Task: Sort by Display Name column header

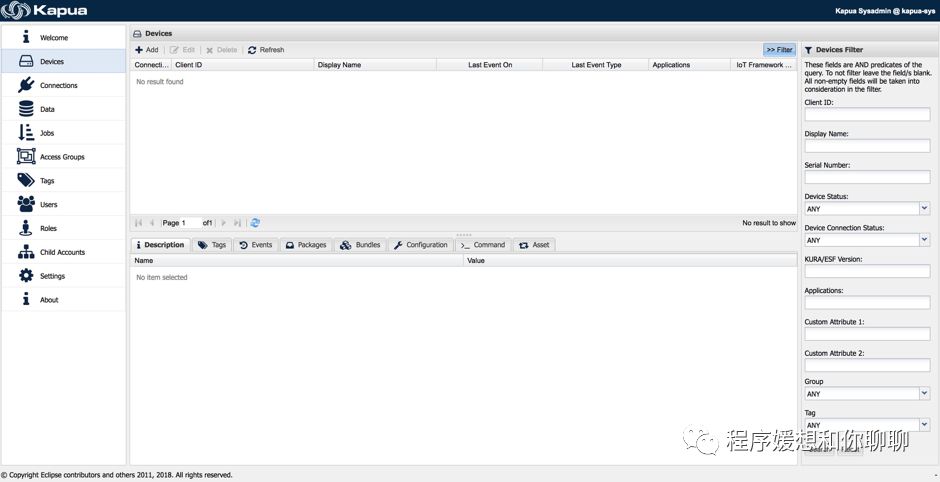Action: click(x=375, y=65)
